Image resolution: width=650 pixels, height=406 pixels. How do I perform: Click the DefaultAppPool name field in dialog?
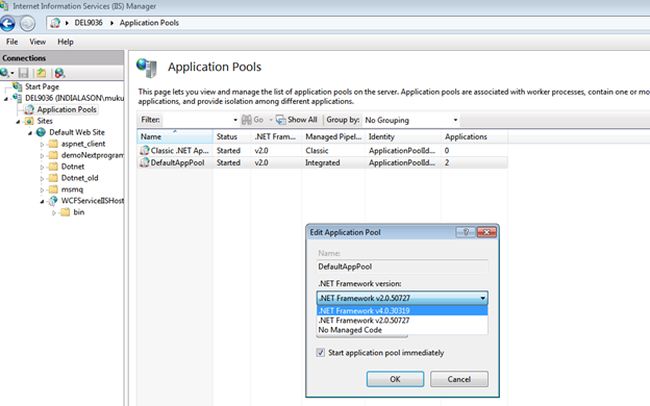coord(402,267)
